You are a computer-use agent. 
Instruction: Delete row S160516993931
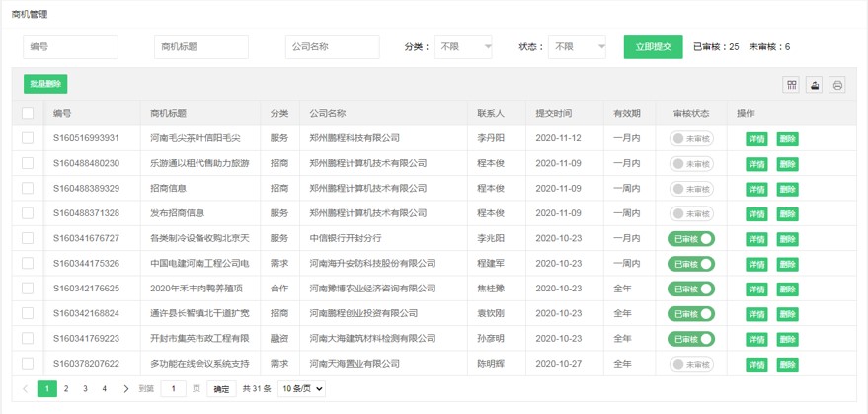pyautogui.click(x=787, y=139)
